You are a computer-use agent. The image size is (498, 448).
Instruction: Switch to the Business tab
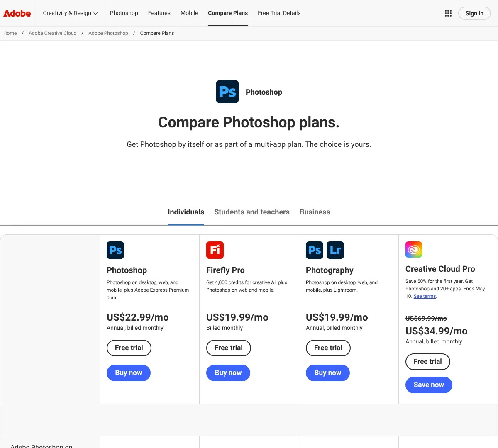tap(315, 212)
